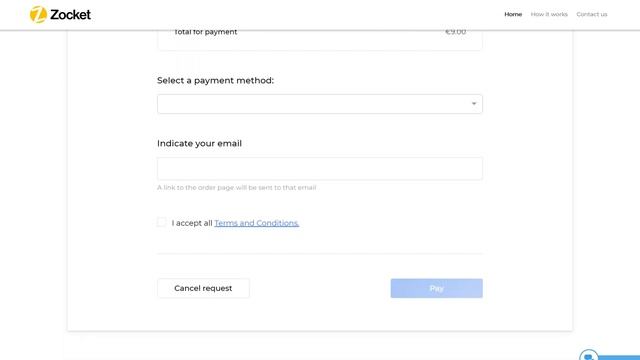The height and width of the screenshot is (360, 640).
Task: Focus the email address input field
Action: [x=320, y=169]
